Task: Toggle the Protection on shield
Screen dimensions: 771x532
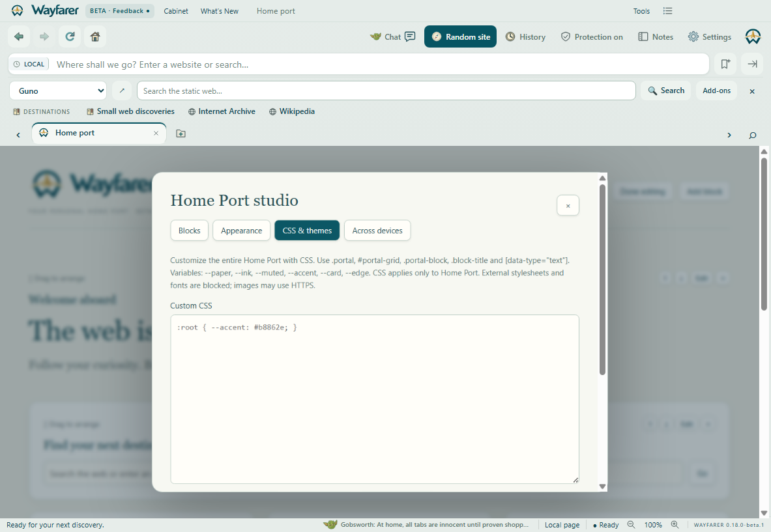Action: click(592, 37)
